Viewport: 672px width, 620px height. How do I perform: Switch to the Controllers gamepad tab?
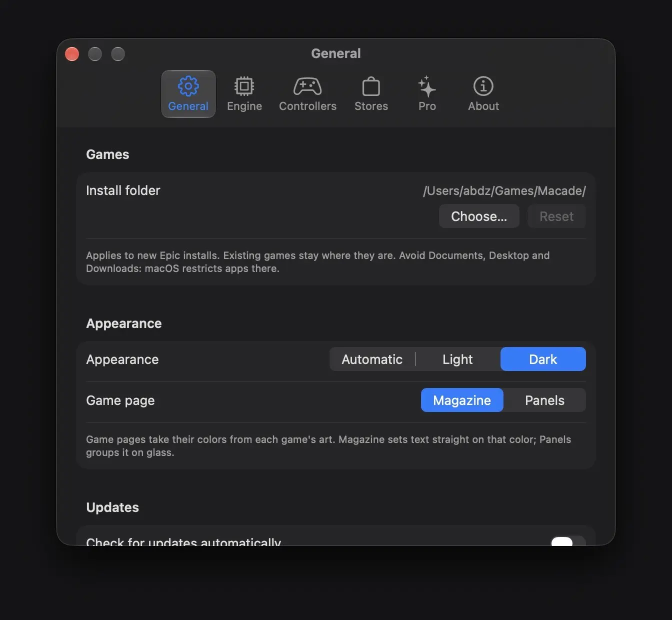click(x=307, y=94)
